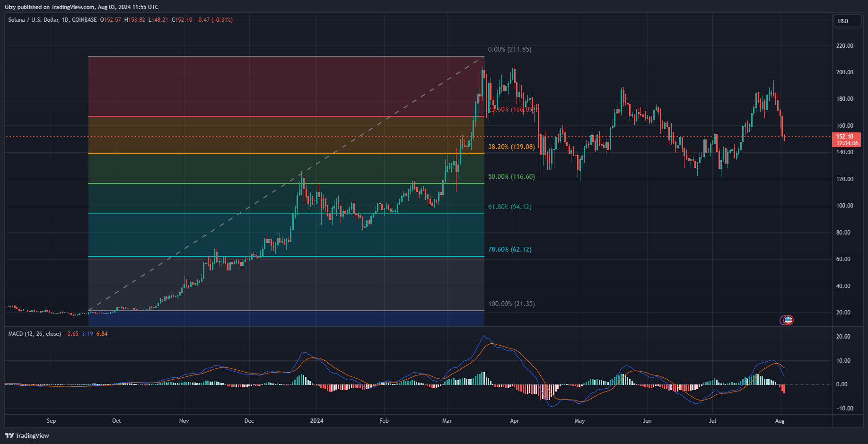This screenshot has height=444, width=868.
Task: Click the 80.00 price axis label
Action: (x=843, y=233)
